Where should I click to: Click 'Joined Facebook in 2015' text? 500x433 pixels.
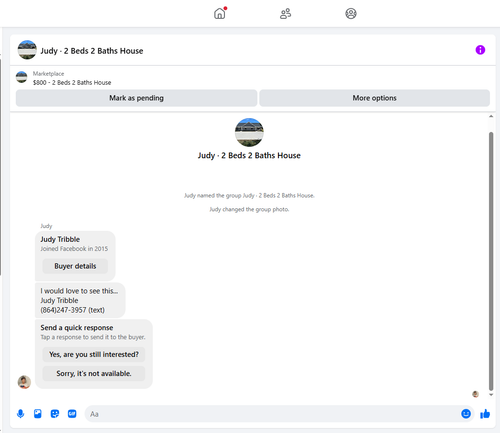click(74, 249)
